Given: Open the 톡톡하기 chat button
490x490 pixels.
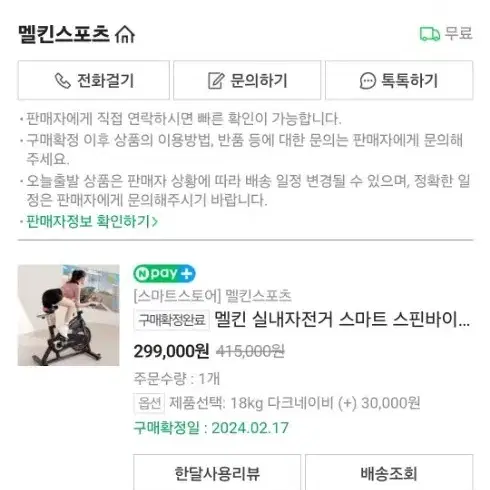Looking at the screenshot, I should 399,80.
